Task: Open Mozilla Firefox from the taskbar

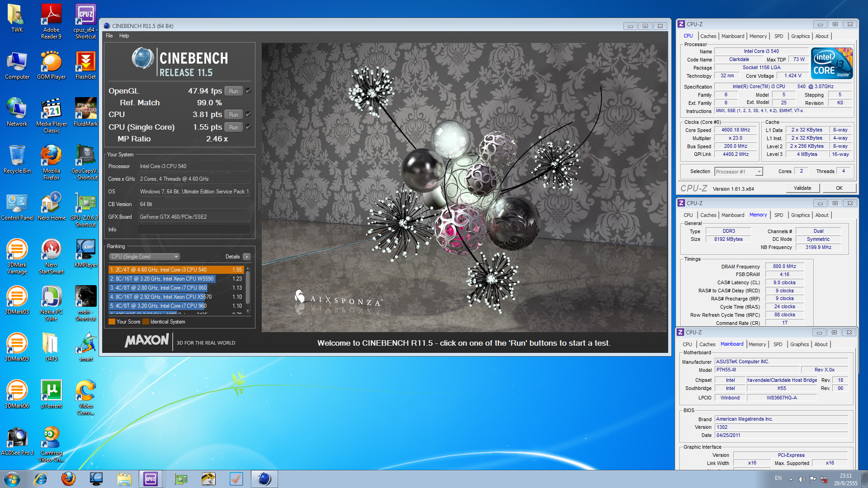Action: (68, 479)
